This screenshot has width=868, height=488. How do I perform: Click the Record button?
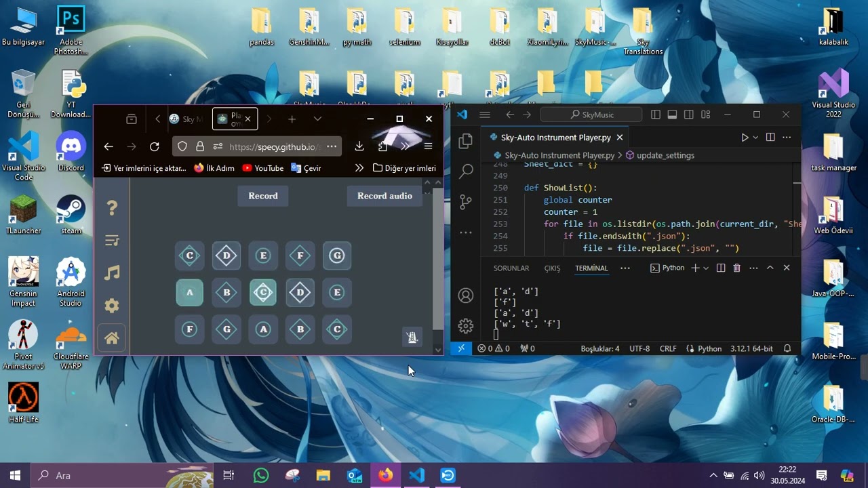click(262, 196)
